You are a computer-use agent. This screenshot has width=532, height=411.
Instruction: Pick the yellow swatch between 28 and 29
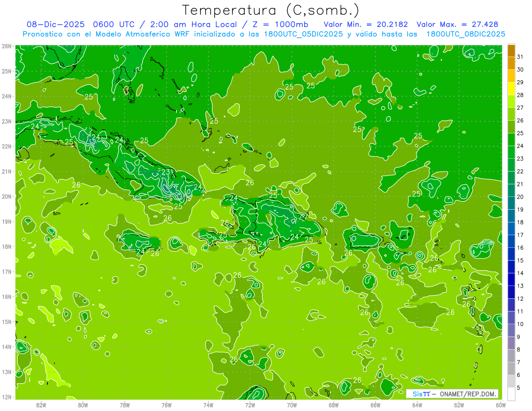point(511,89)
